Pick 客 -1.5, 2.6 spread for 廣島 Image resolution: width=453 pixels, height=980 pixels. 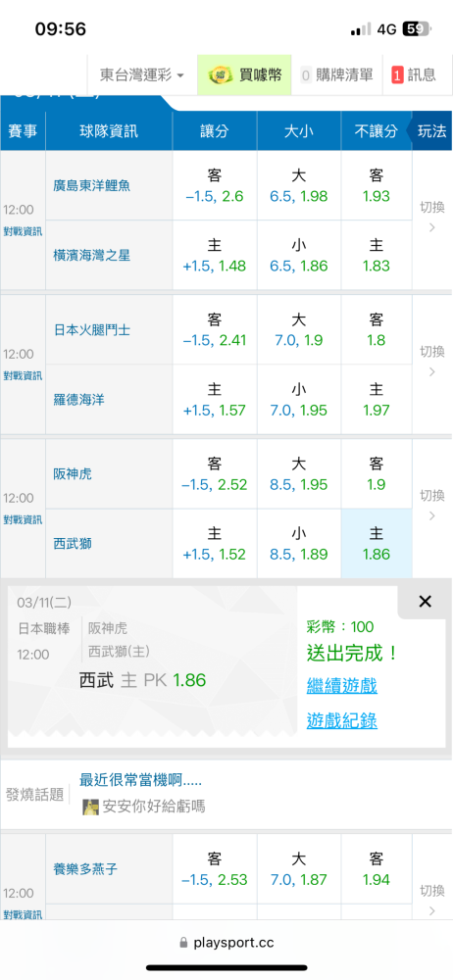(215, 185)
